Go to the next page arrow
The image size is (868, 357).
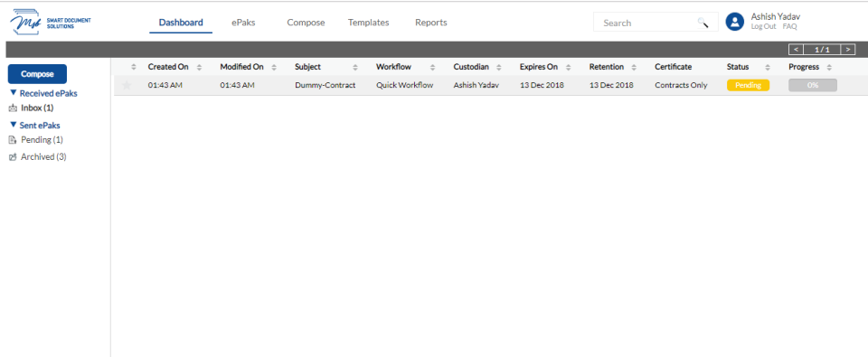(x=848, y=50)
